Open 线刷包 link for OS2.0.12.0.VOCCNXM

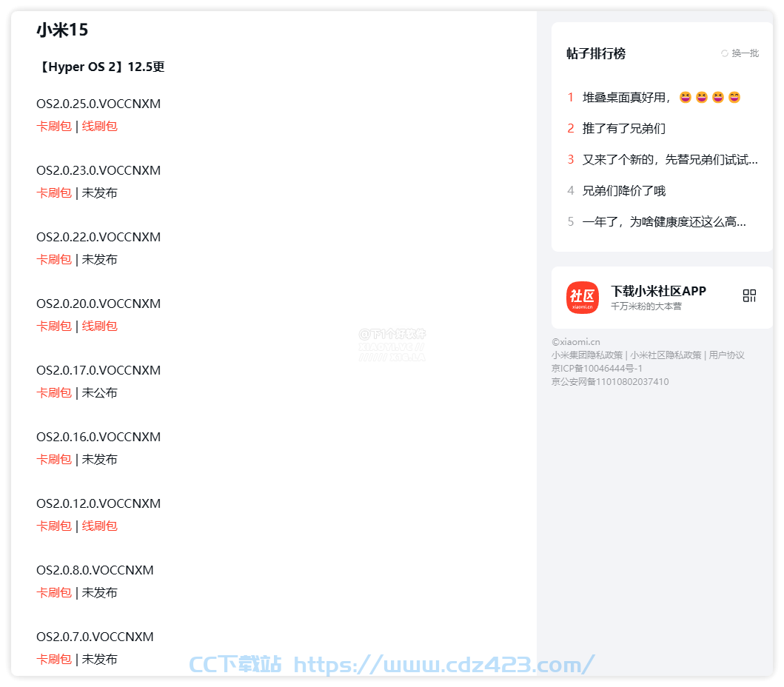tap(99, 526)
